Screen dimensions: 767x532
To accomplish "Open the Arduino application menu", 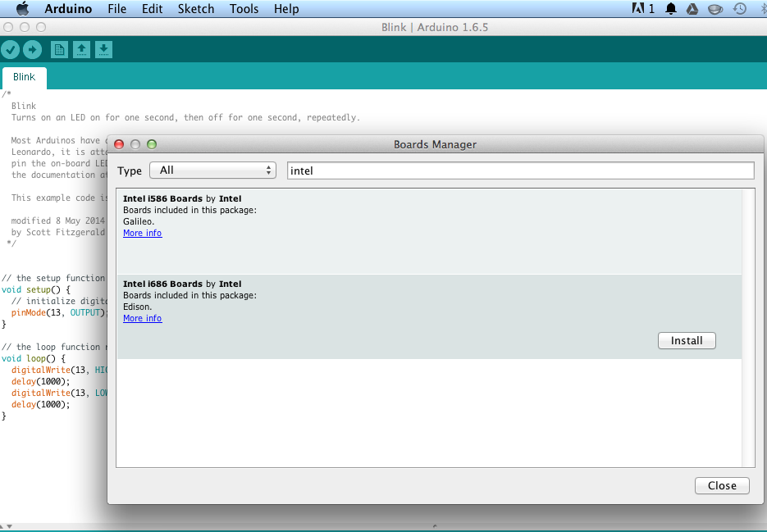I will (x=68, y=9).
